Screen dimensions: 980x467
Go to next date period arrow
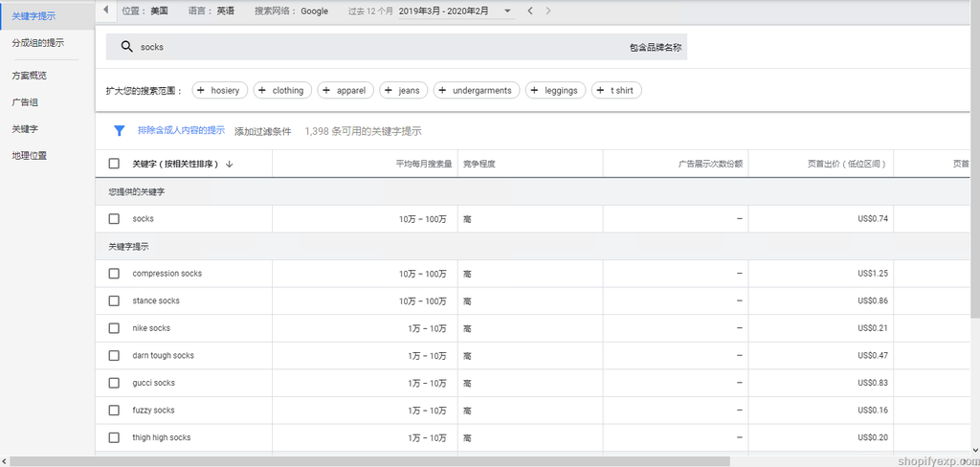pos(547,11)
